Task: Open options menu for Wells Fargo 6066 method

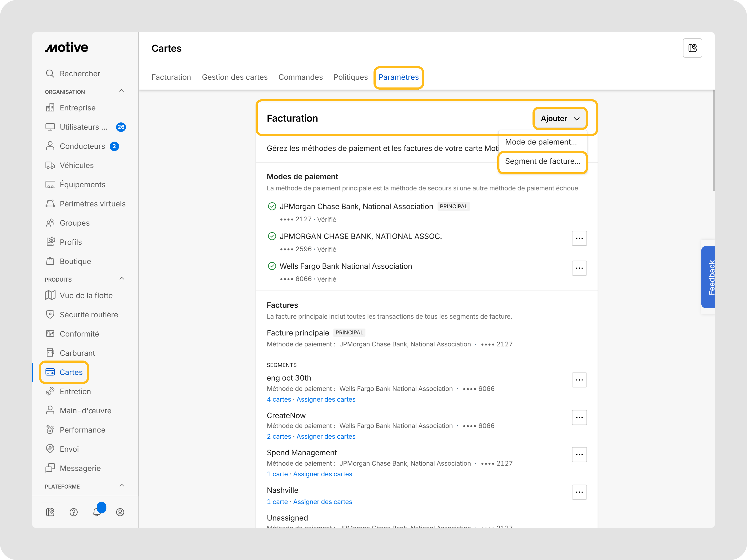Action: [579, 268]
